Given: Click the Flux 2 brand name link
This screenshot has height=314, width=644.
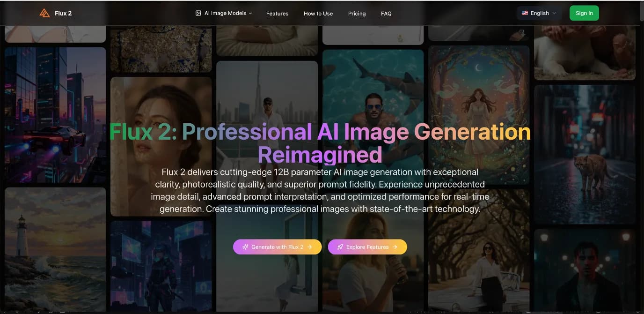Looking at the screenshot, I should 63,13.
